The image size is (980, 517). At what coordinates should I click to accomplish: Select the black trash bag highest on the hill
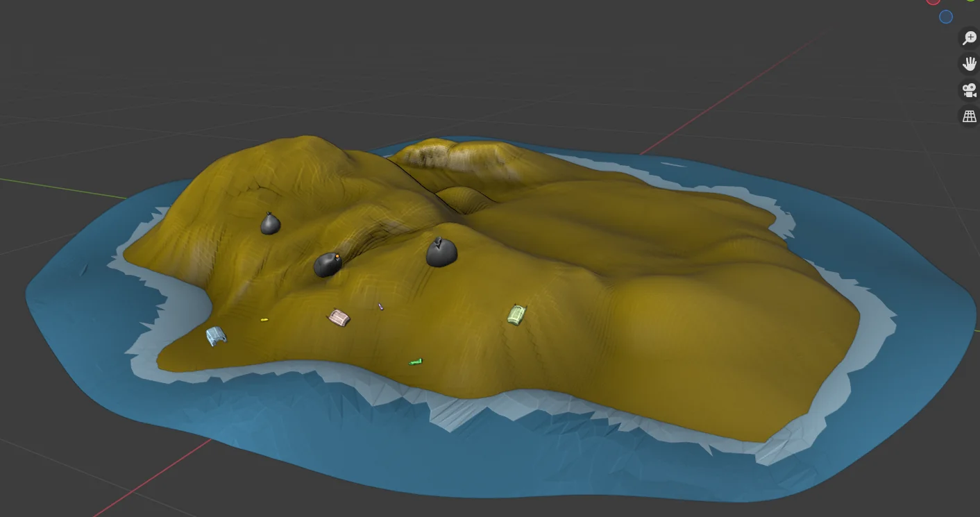point(270,223)
